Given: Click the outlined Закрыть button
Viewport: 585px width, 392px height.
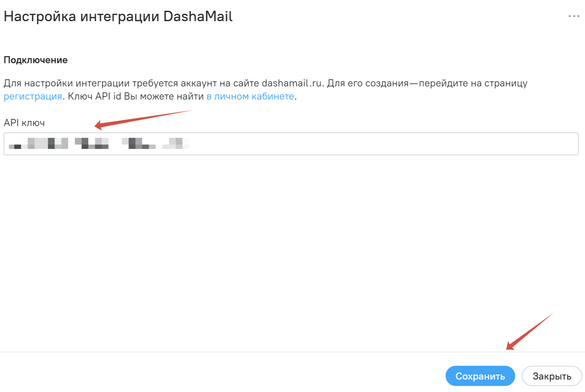Looking at the screenshot, I should 552,376.
